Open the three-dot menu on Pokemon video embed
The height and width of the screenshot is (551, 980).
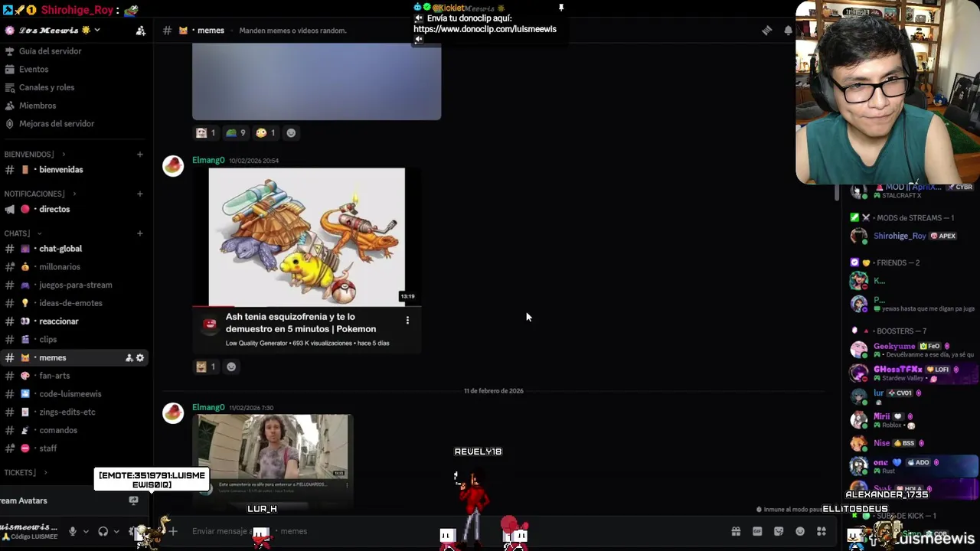[x=407, y=321]
